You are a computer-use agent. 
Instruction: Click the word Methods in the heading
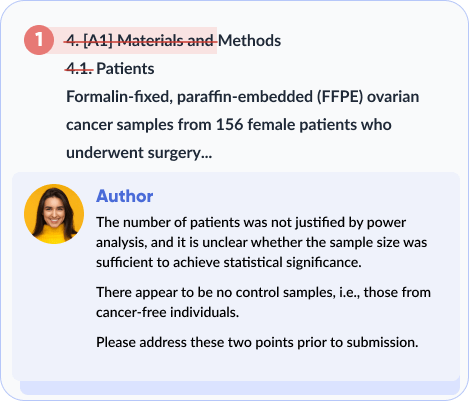tap(250, 41)
